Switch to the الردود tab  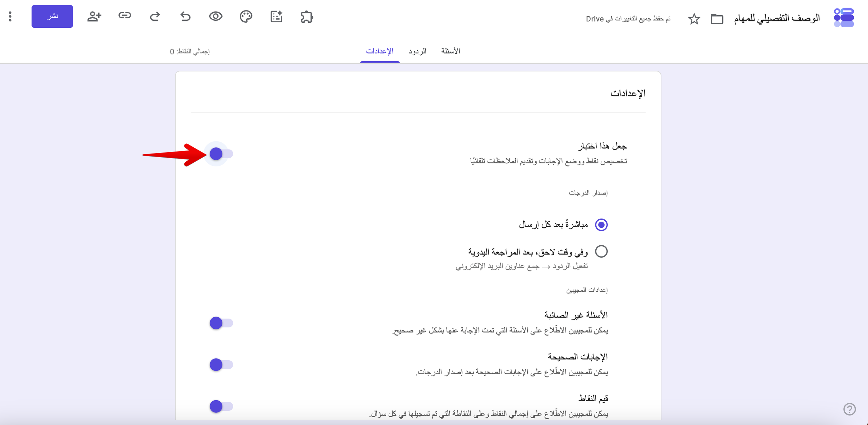point(417,51)
